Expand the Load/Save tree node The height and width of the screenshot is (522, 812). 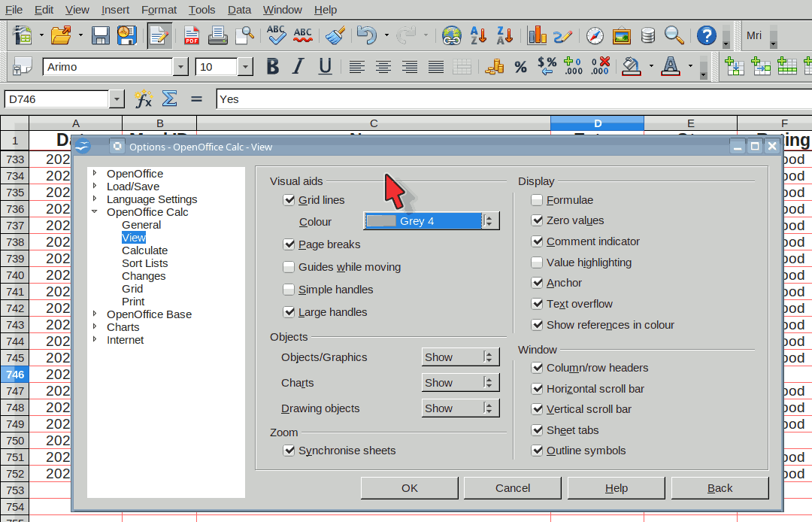95,187
